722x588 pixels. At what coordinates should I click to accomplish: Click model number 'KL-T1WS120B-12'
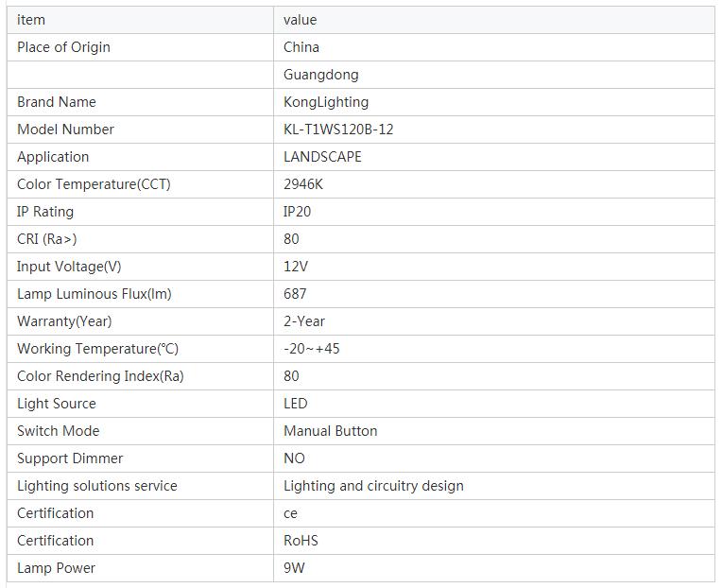click(x=338, y=130)
